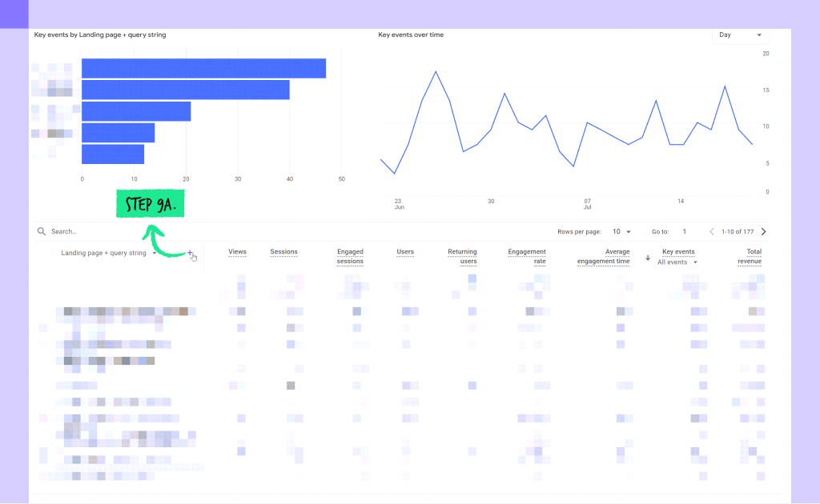
Task: Open the Landing page + query string dropdown
Action: (108, 253)
